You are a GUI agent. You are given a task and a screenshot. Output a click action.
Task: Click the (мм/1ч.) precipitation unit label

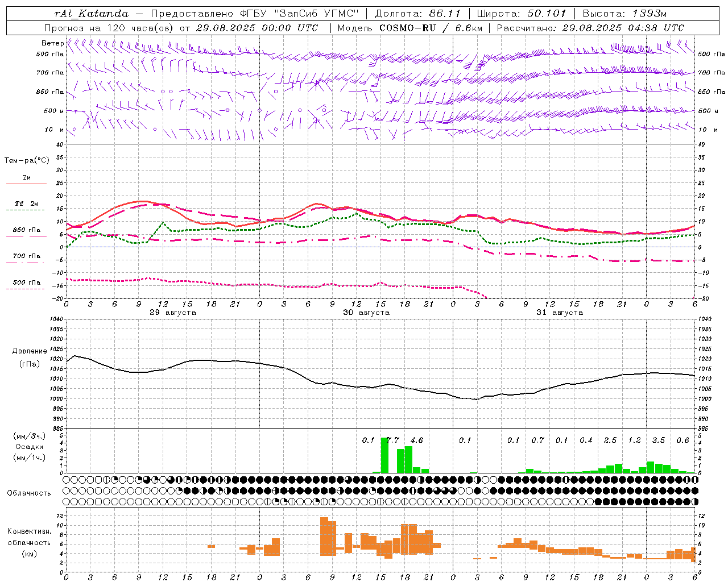click(x=30, y=458)
